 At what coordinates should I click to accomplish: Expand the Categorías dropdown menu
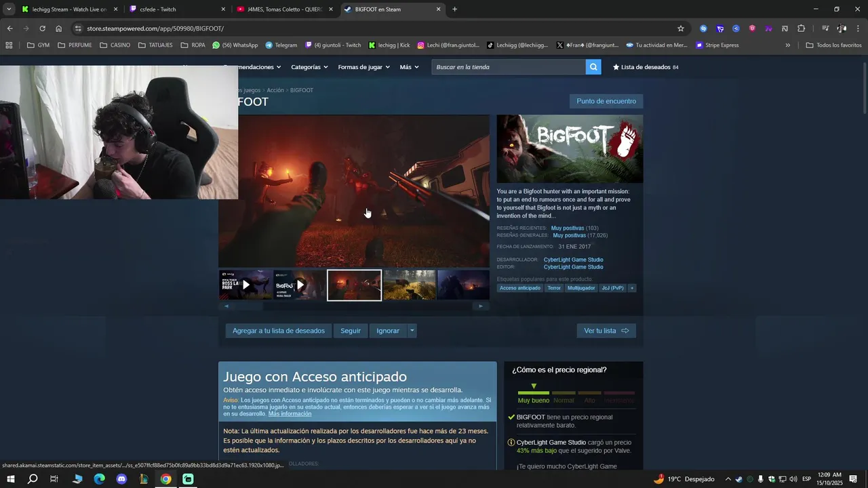tap(309, 67)
